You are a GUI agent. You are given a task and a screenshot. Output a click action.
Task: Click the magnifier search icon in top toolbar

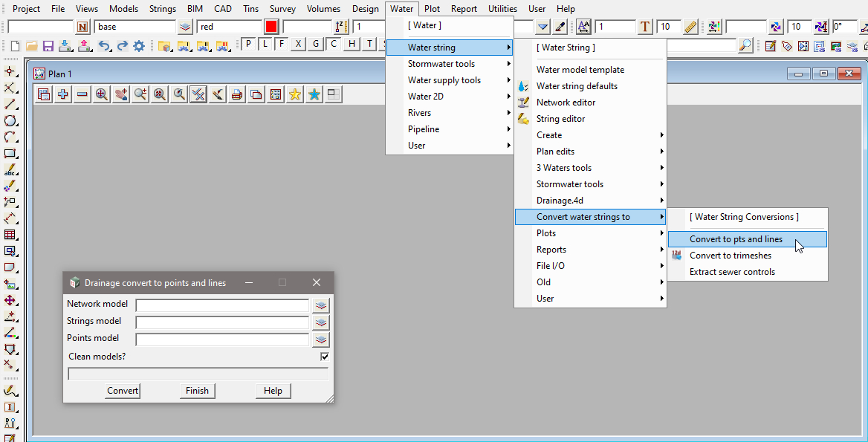tap(745, 46)
